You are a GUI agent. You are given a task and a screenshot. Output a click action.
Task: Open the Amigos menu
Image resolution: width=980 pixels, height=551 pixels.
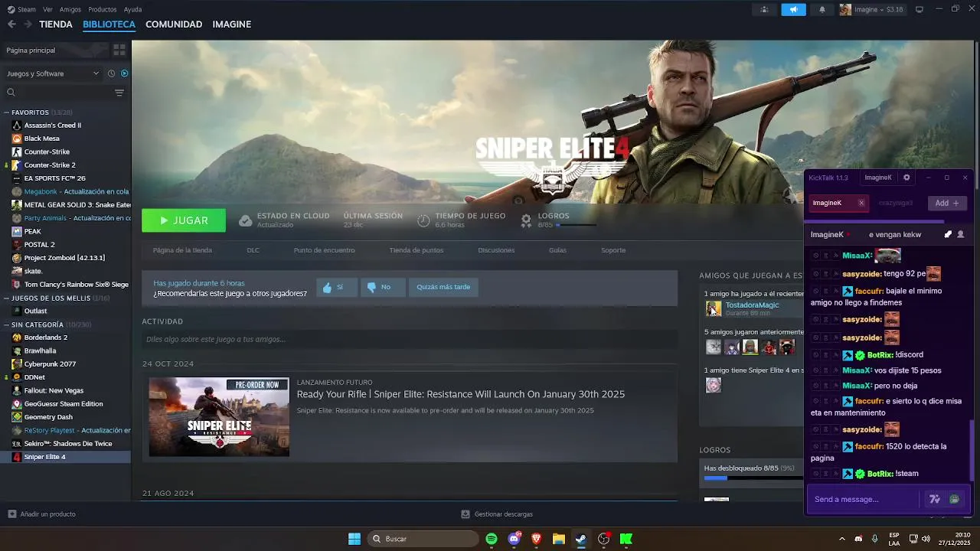point(70,9)
